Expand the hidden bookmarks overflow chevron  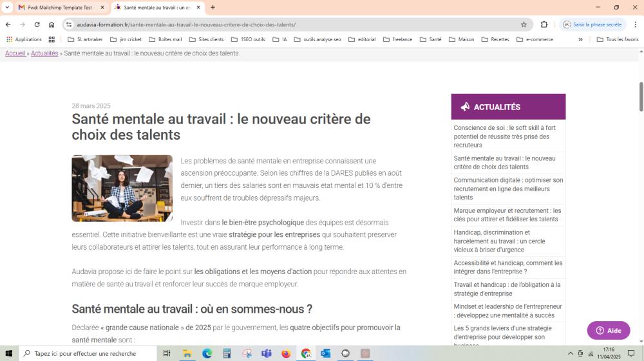point(580,39)
